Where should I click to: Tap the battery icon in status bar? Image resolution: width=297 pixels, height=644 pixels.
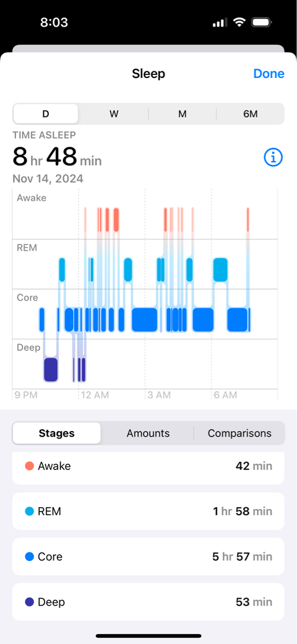[x=261, y=22]
